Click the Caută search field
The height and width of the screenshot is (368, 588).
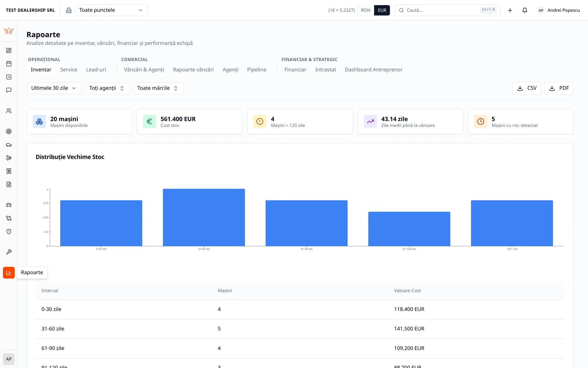[x=447, y=10]
